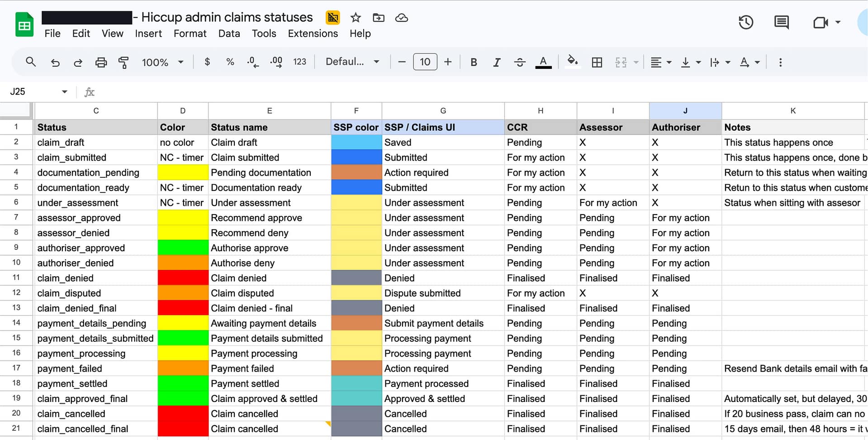Viewport: 868px width, 440px height.
Task: Increase font size with plus button
Action: 447,62
